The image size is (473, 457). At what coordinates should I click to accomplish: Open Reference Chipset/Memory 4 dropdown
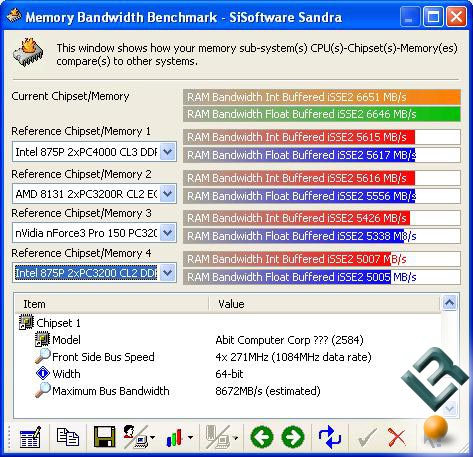(168, 273)
